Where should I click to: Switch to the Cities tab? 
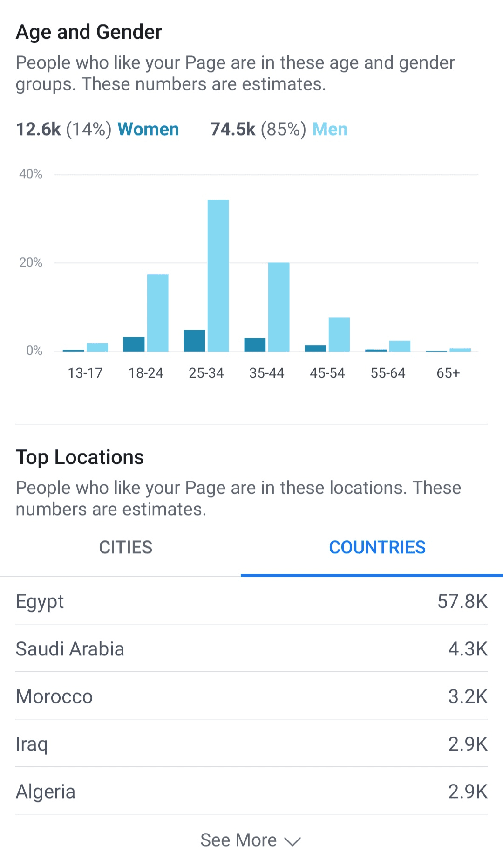pos(125,547)
